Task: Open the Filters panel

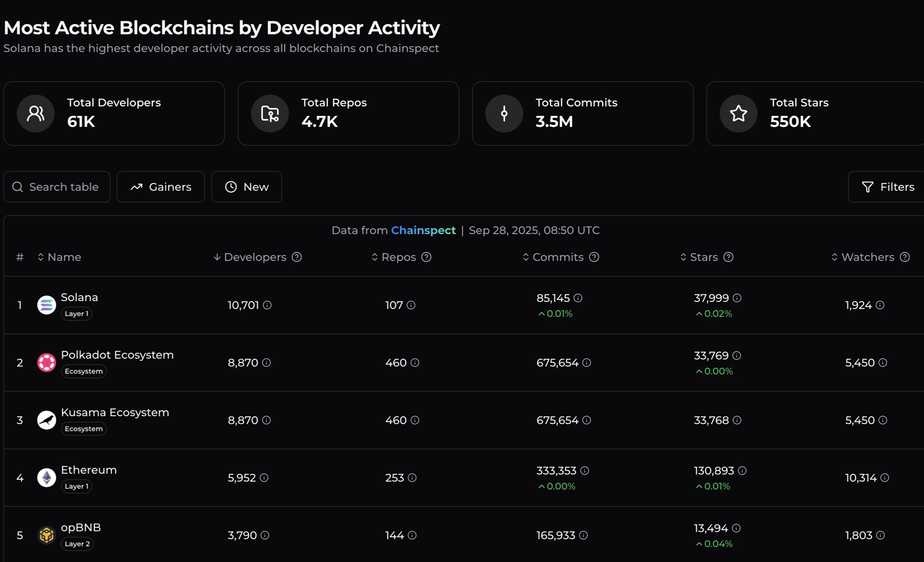Action: pos(888,187)
